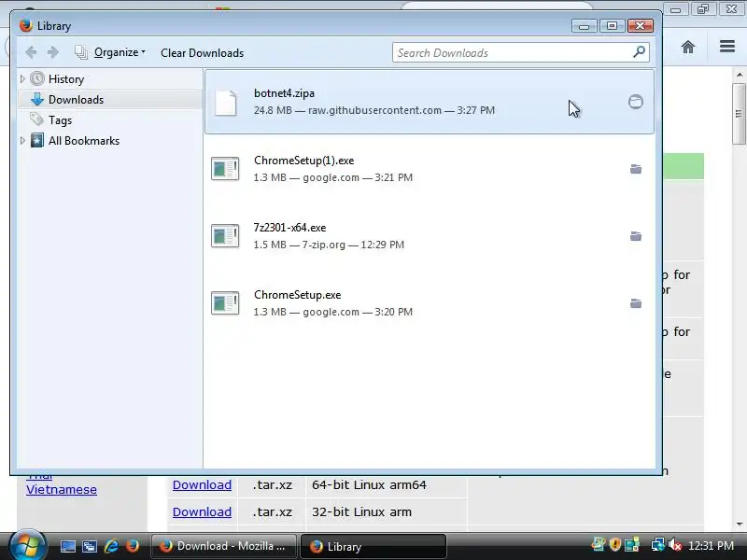This screenshot has height=560, width=747.
Task: Click the Vietnamese language link
Action: coord(62,489)
